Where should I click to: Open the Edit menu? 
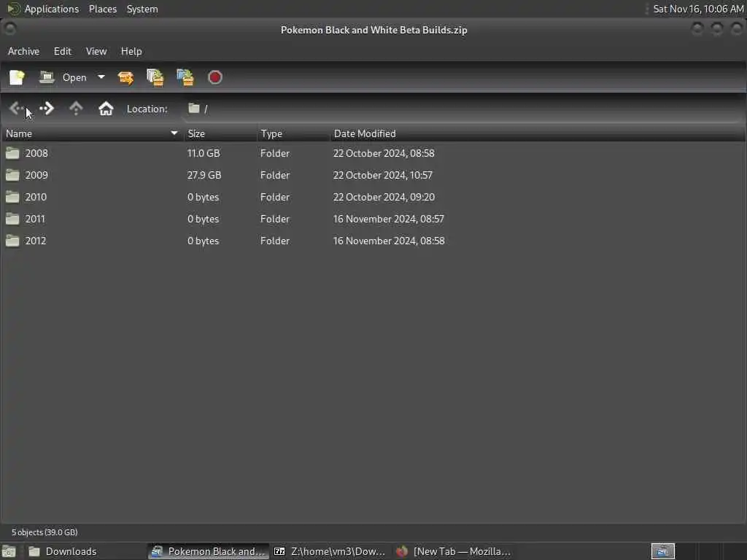click(x=63, y=51)
